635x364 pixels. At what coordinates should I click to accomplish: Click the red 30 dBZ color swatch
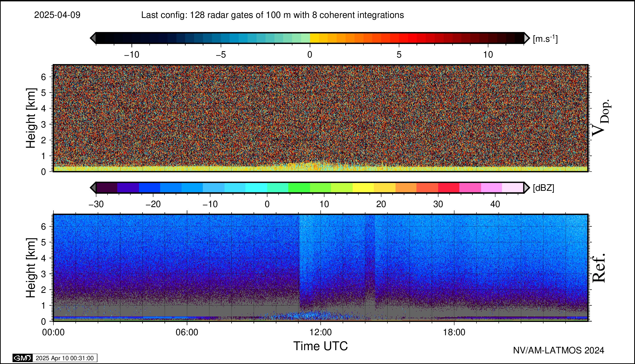(x=448, y=188)
